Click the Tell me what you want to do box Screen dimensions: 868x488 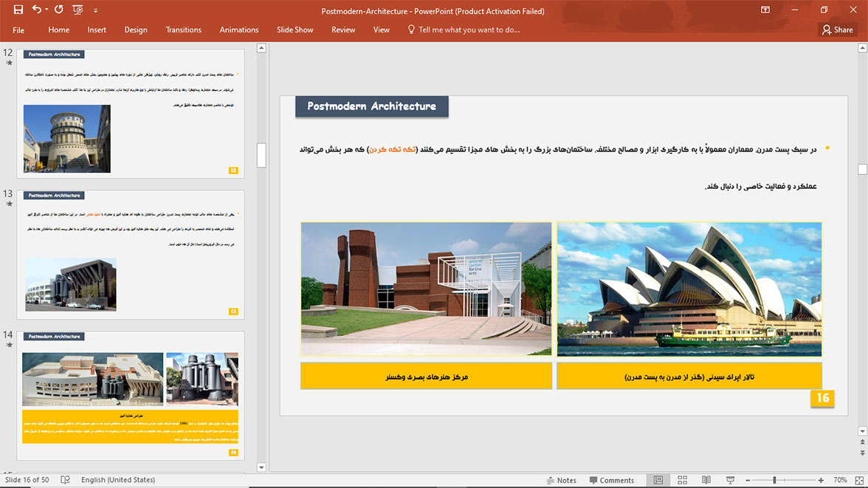(x=464, y=30)
